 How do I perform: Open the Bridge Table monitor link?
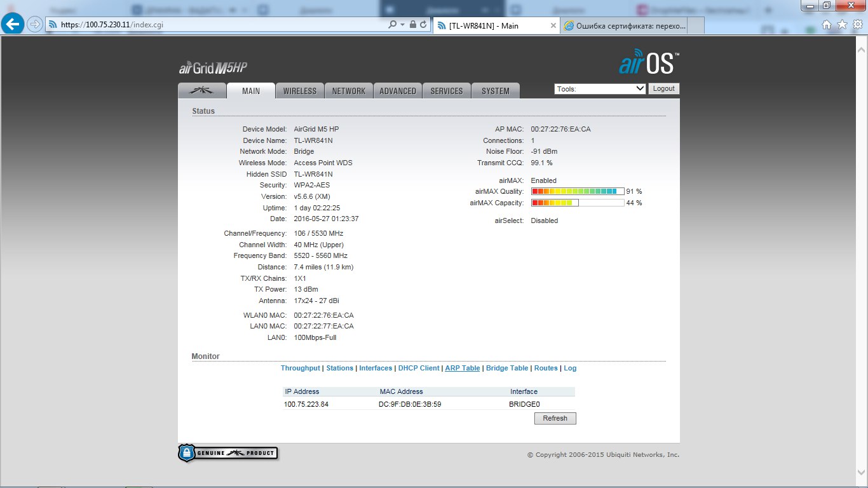[x=507, y=368]
